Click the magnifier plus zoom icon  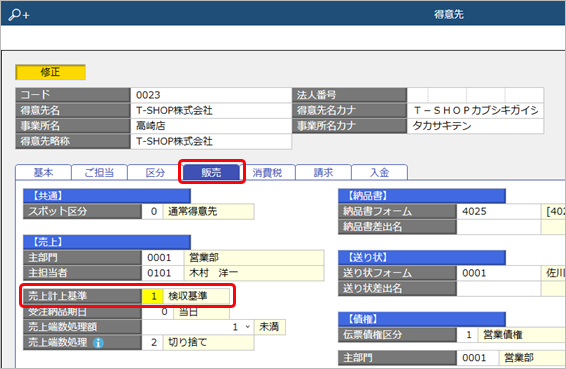19,14
